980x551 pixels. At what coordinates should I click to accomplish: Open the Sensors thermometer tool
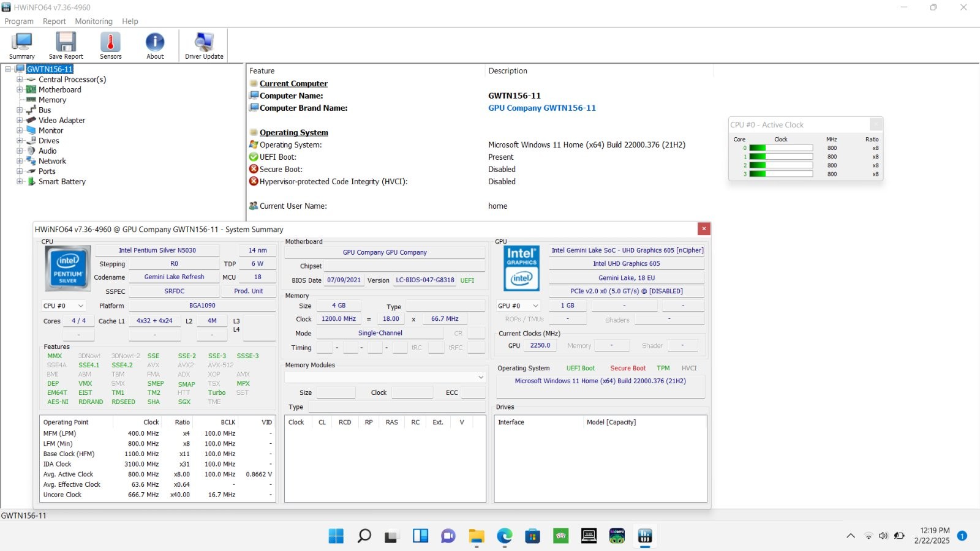click(111, 46)
